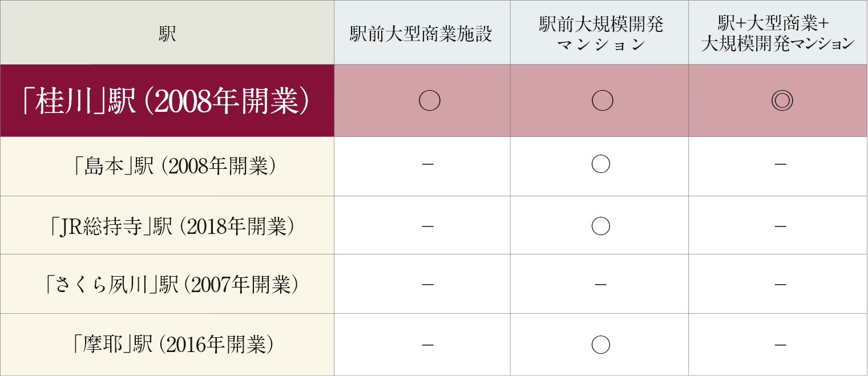Click the dash under 駅前大型商業施設 for 島本

point(427,165)
